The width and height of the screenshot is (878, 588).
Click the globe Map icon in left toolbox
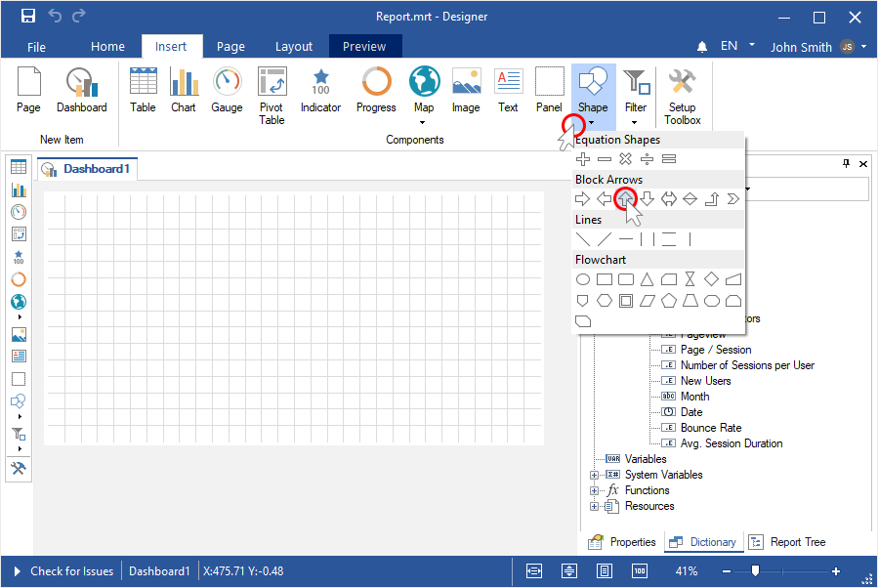[19, 302]
